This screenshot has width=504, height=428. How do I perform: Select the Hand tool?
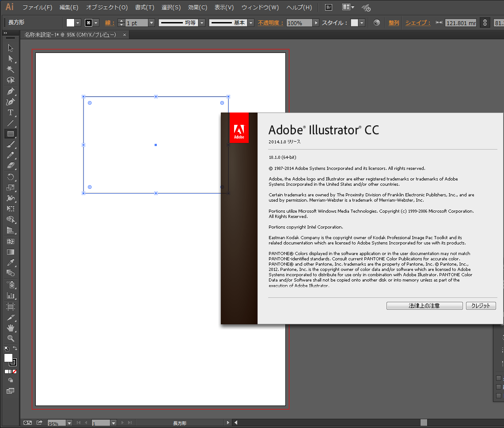click(x=10, y=328)
